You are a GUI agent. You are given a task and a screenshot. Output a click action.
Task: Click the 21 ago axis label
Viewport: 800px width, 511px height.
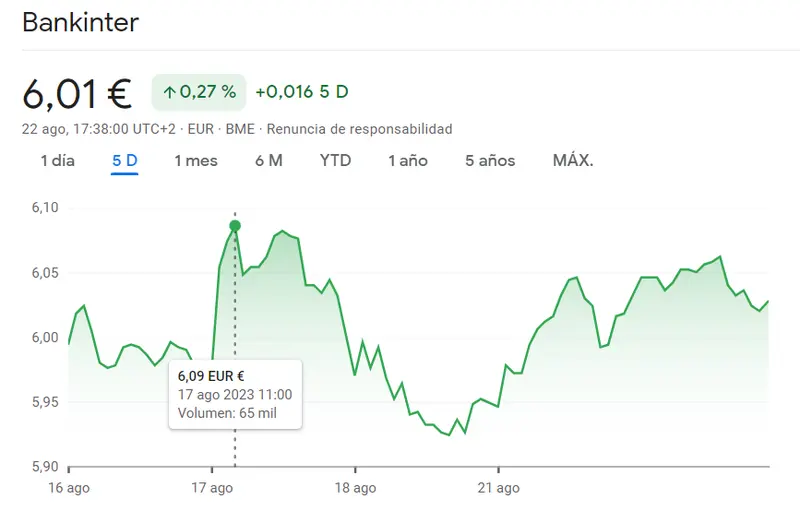[x=498, y=488]
